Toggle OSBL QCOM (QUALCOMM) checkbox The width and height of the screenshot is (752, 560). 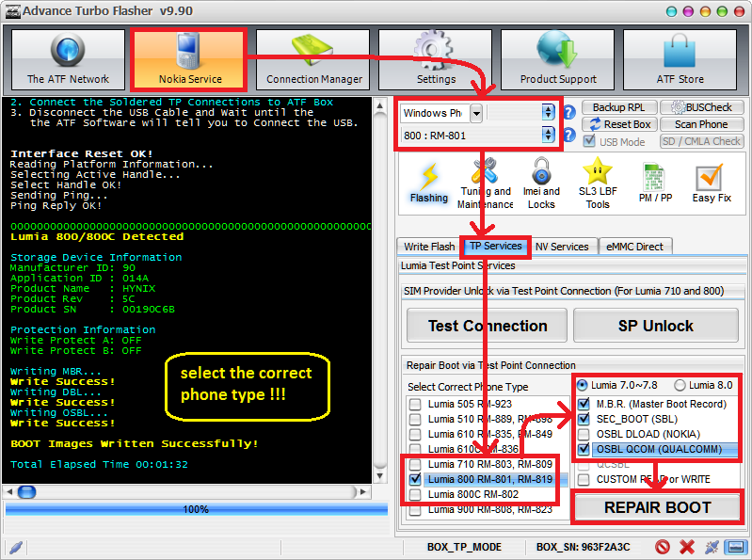tap(584, 449)
